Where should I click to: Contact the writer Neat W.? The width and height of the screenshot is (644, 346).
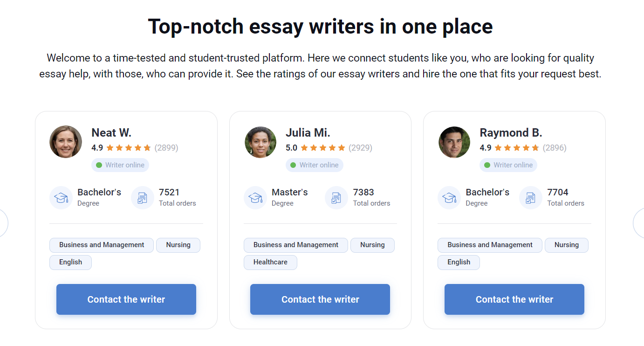tap(126, 299)
